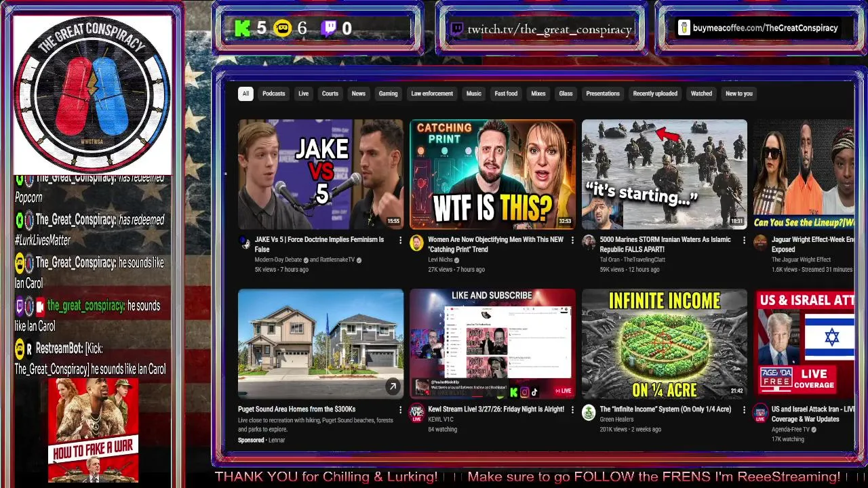This screenshot has height=488, width=868.
Task: Select the Live filter chip
Action: (x=303, y=94)
